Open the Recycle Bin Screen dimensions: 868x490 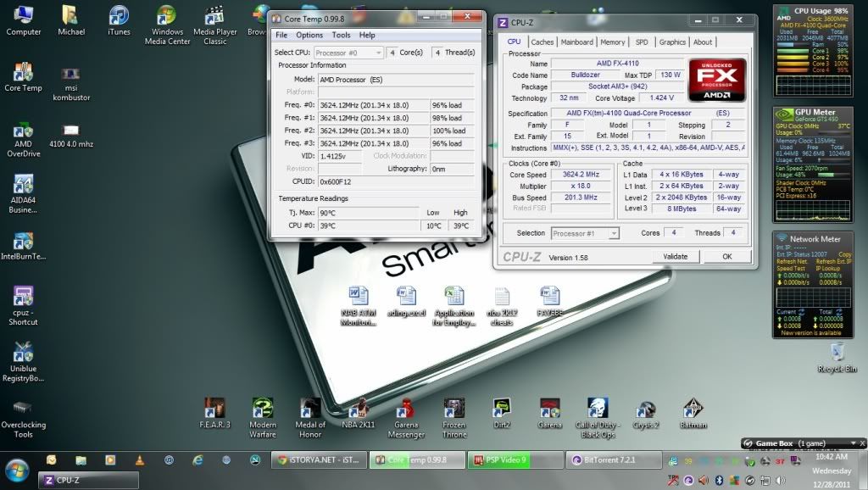click(837, 358)
